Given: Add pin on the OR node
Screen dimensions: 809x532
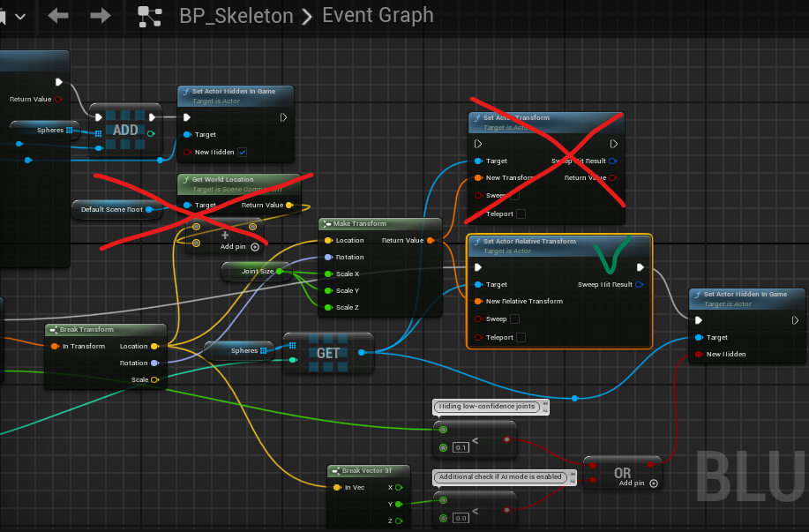Looking at the screenshot, I should point(639,483).
